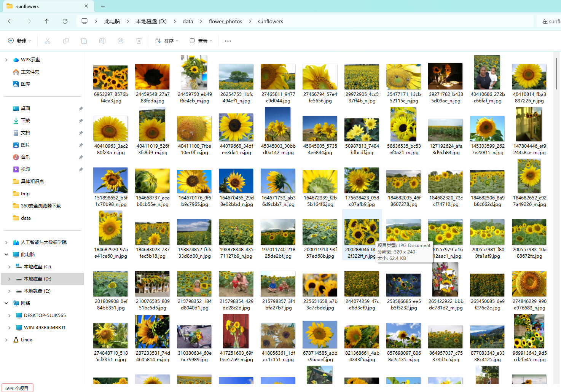Image resolution: width=561 pixels, height=392 pixels.
Task: Open 桌面 desktop quick access
Action: click(x=25, y=108)
